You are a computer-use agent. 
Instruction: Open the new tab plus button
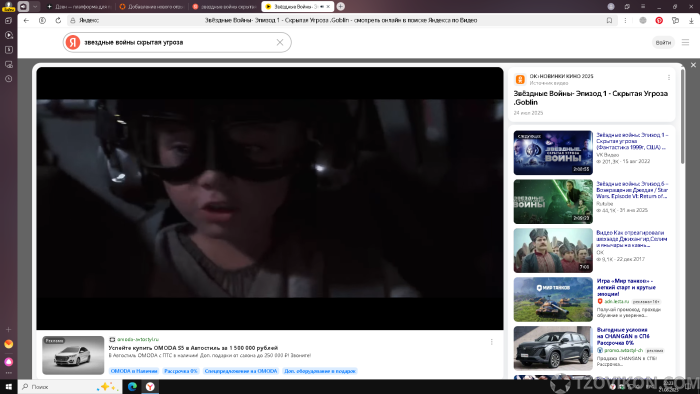341,6
